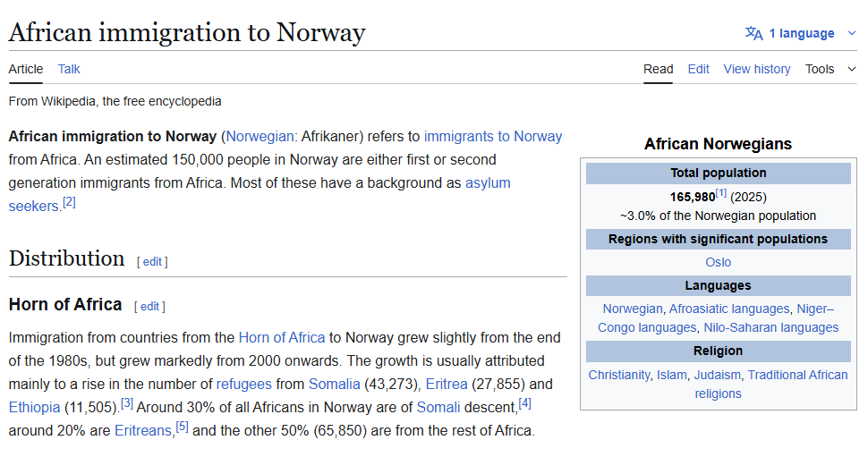The height and width of the screenshot is (457, 868).
Task: Select the Read tab
Action: pos(658,69)
